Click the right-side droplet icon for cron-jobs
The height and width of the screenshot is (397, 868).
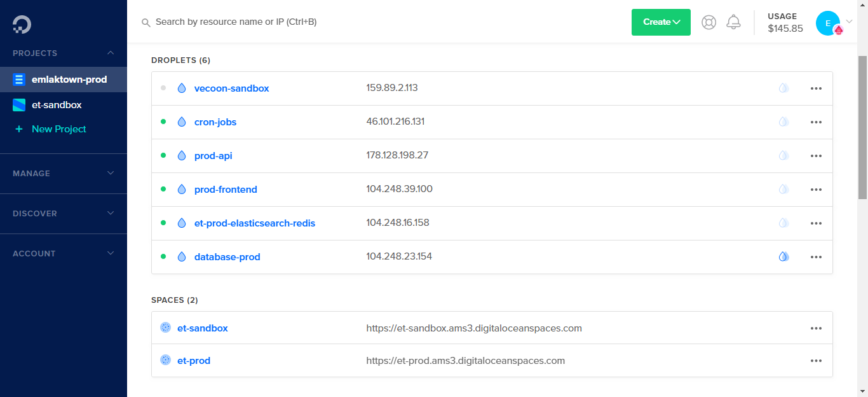[x=784, y=122]
